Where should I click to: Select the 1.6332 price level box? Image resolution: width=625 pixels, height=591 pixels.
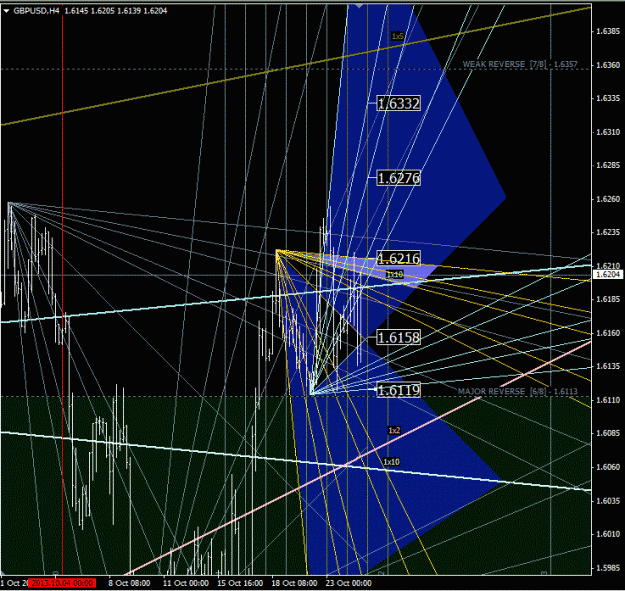point(398,104)
